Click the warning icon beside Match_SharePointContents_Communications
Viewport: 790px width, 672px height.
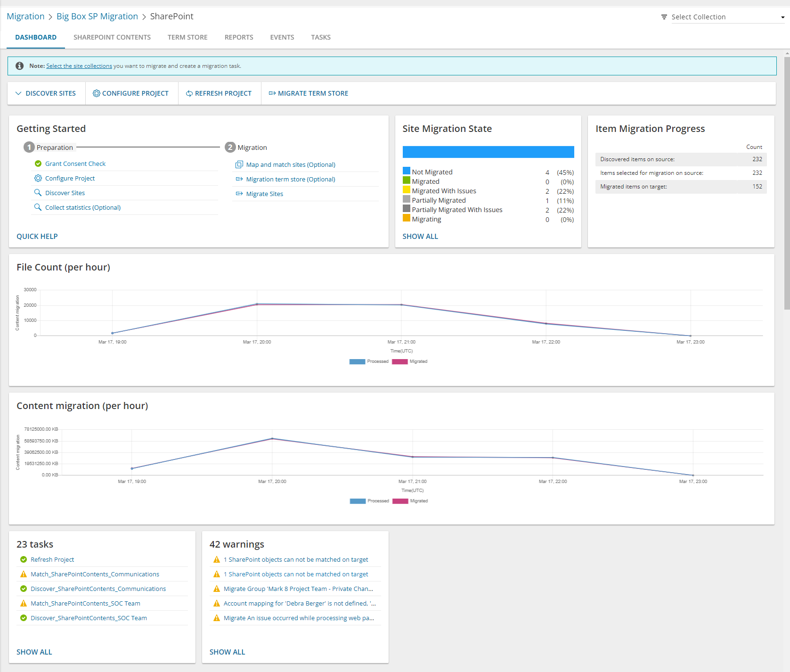[24, 574]
